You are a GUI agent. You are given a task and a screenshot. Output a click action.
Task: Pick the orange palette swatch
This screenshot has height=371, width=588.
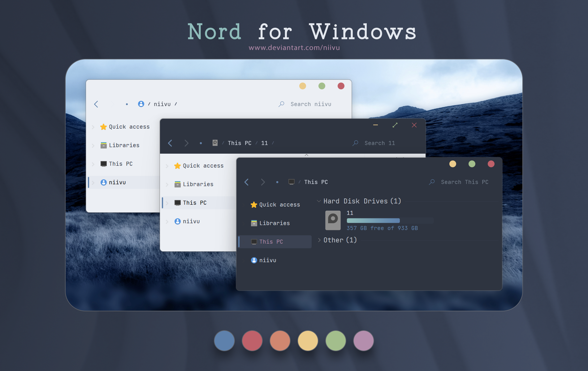point(280,341)
